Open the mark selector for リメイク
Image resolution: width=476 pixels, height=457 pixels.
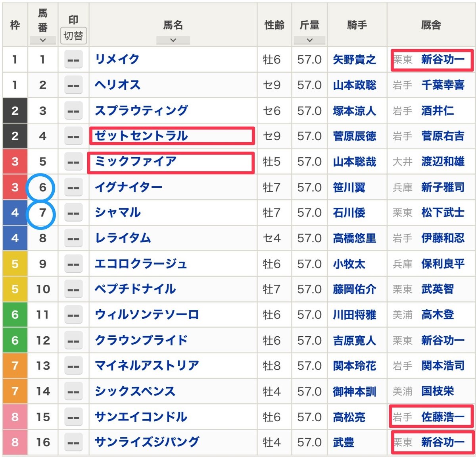pos(73,60)
